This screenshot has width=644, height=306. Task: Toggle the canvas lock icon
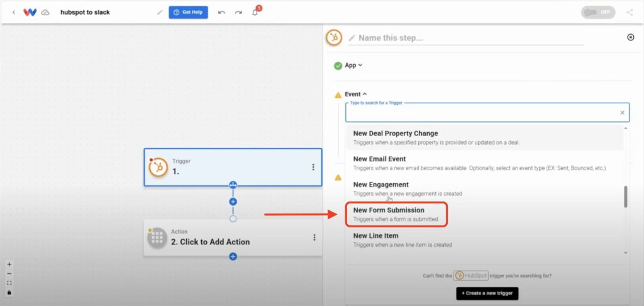coord(9,292)
